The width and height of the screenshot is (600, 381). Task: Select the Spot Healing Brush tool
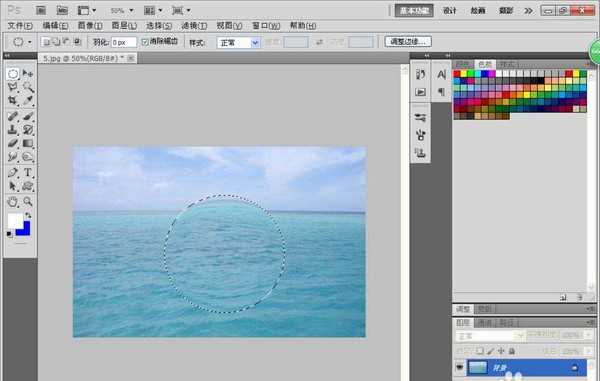click(x=13, y=116)
